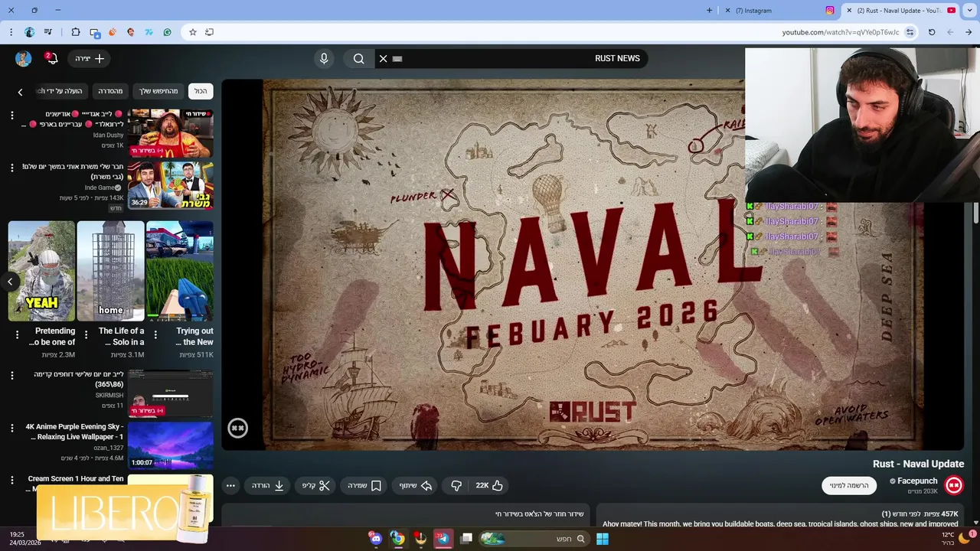The image size is (980, 551).
Task: Like the video with 22K likes
Action: (488, 485)
